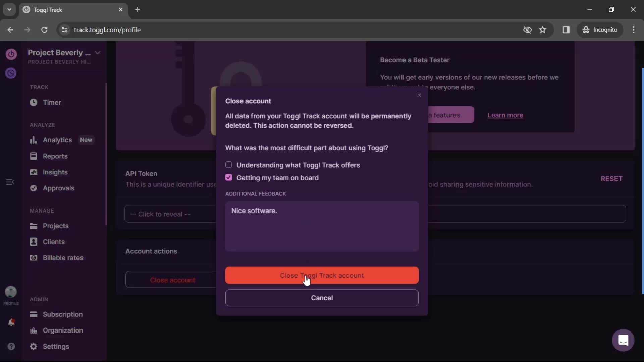Uncheck 'Getting my team on board' checkbox
Screen dimensions: 644x362
click(x=229, y=177)
